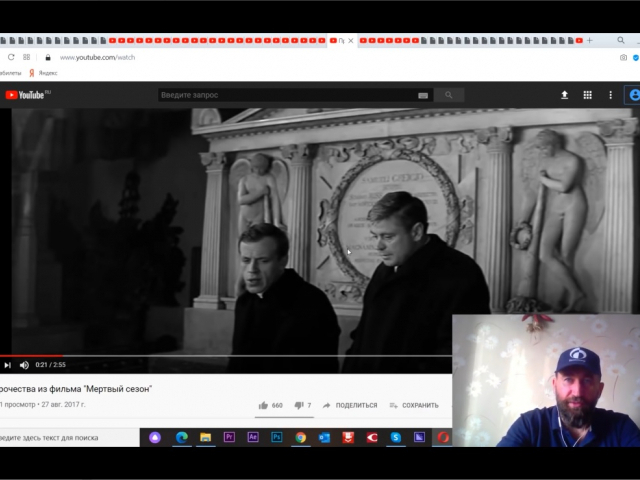Open the YouTube apps grid
This screenshot has height=480, width=640.
[587, 95]
